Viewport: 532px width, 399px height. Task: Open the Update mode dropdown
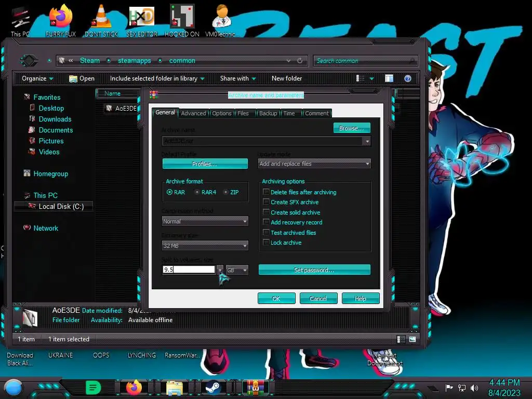pyautogui.click(x=314, y=164)
